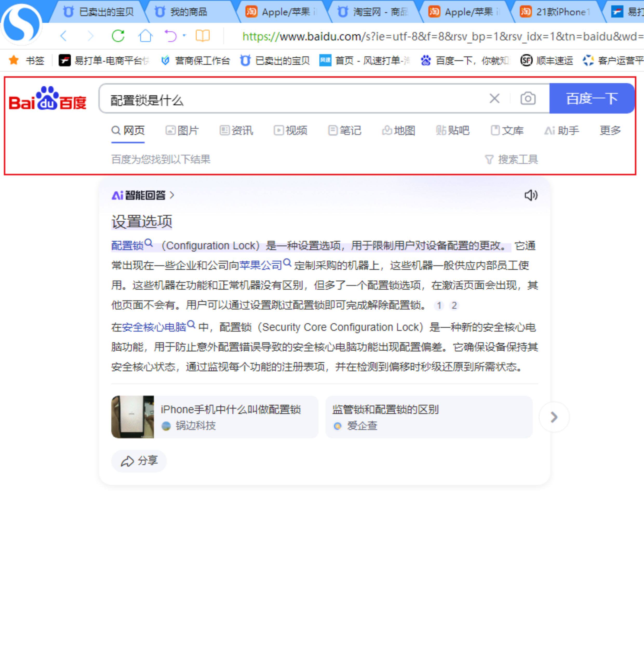Click the 分享 share button
Viewport: 644px width, 652px height.
coord(139,461)
